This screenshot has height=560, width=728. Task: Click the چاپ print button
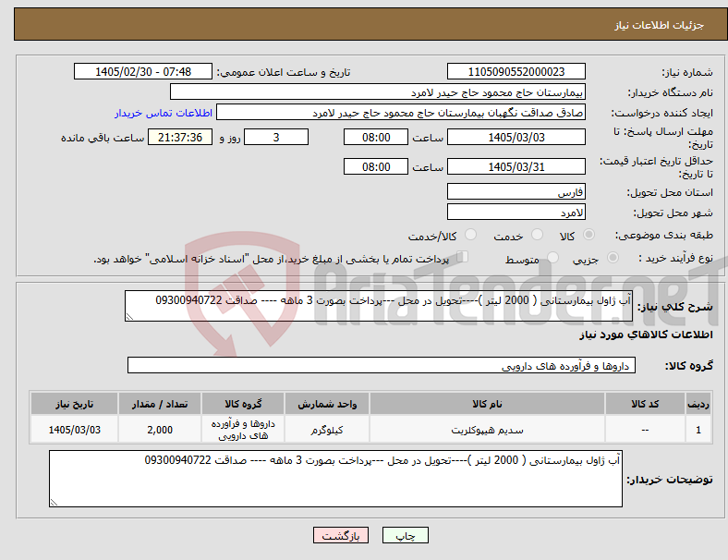coord(406,535)
